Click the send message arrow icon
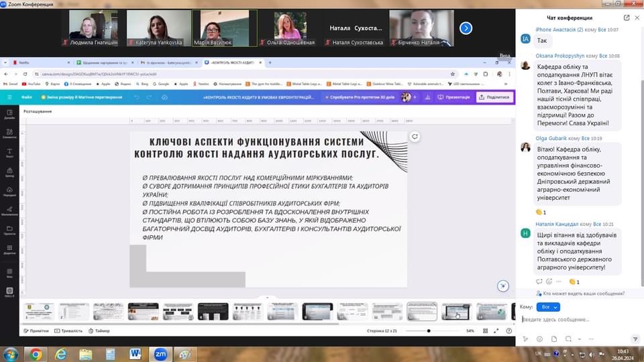 point(635,339)
